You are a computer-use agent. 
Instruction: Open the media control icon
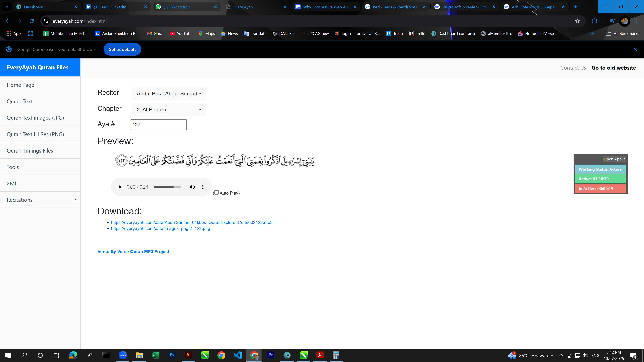(x=612, y=21)
